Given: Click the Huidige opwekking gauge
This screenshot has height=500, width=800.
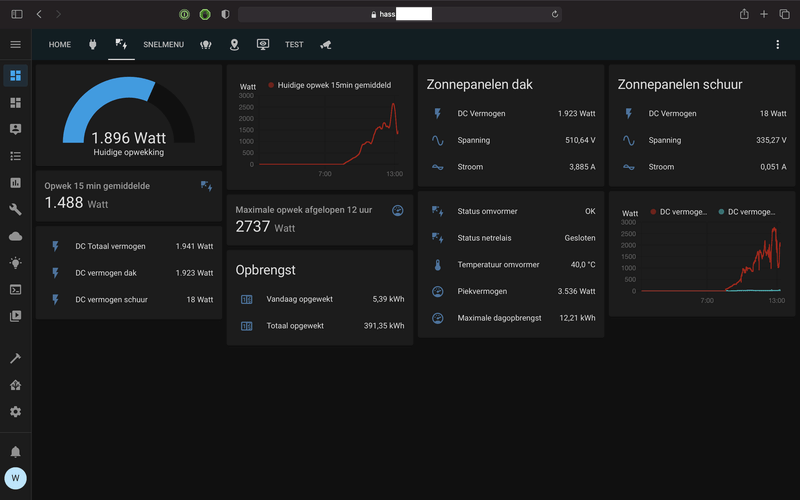Looking at the screenshot, I should (x=129, y=115).
